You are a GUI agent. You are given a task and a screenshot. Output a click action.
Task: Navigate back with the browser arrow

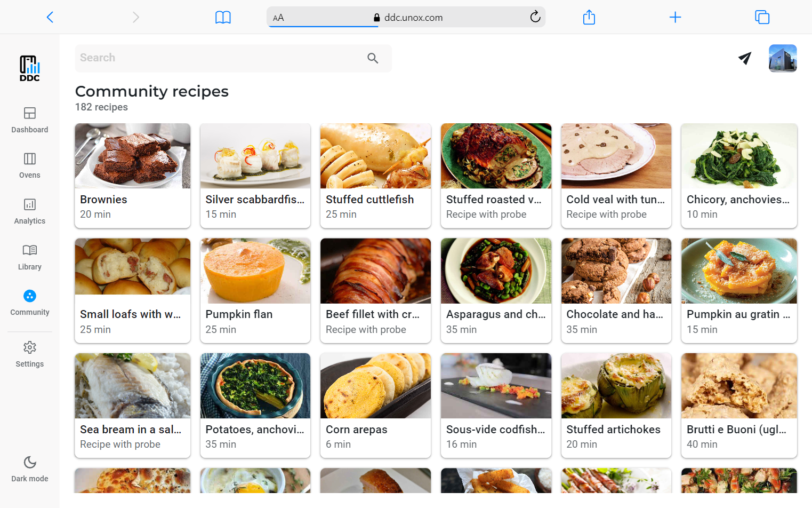pyautogui.click(x=50, y=17)
